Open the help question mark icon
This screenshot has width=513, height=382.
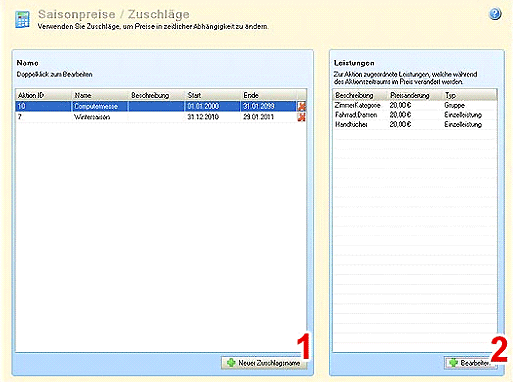coord(495,14)
